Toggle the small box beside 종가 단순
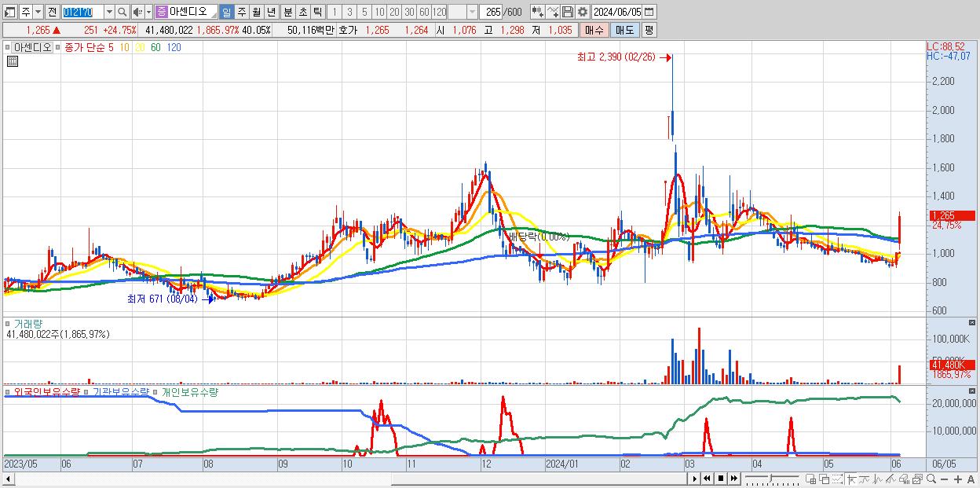The width and height of the screenshot is (980, 488). (x=59, y=47)
